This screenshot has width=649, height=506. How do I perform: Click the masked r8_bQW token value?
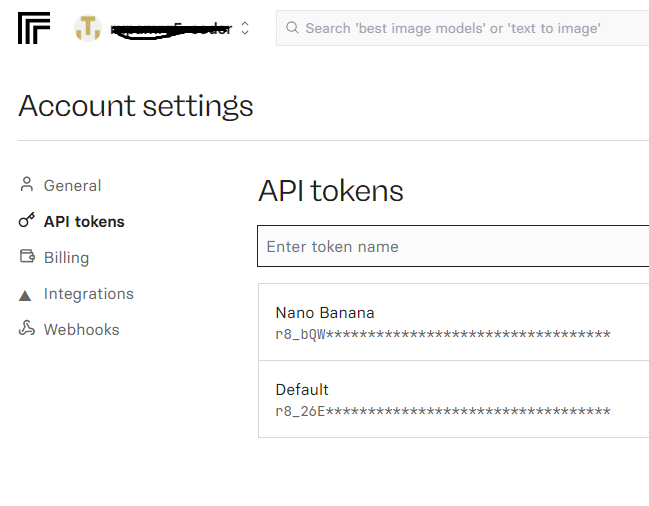442,334
